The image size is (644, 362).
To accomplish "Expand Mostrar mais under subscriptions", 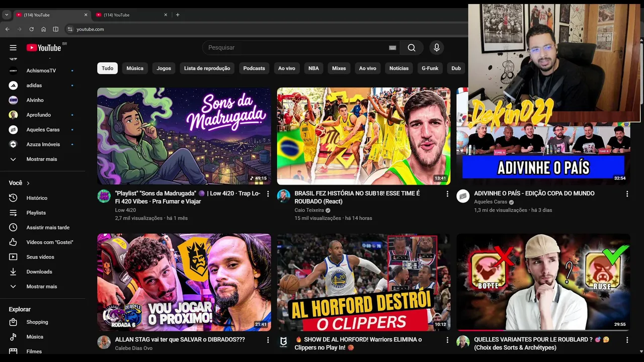I will [42, 159].
